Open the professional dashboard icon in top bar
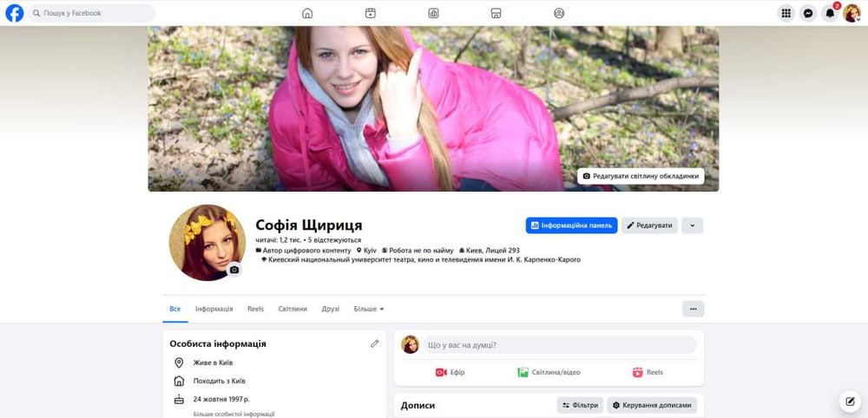 tap(433, 13)
